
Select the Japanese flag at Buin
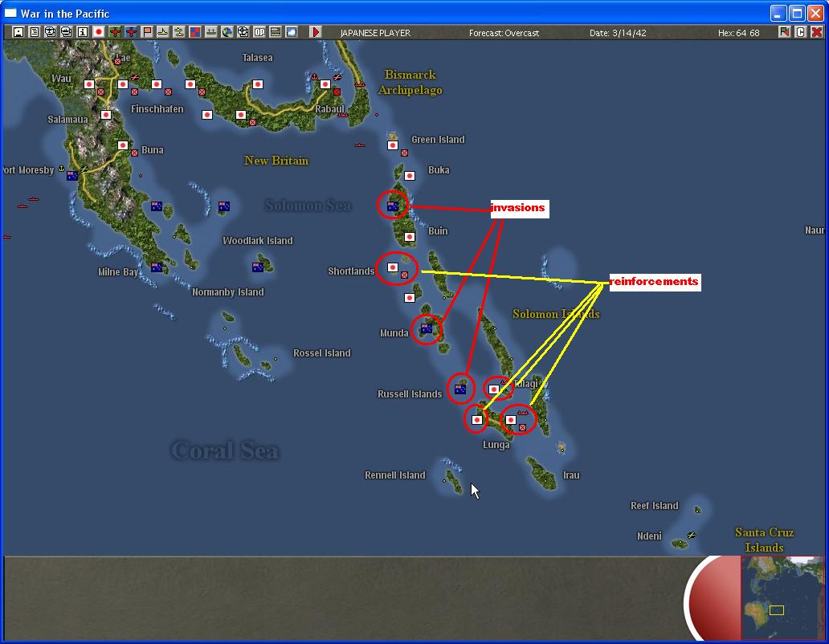point(409,237)
